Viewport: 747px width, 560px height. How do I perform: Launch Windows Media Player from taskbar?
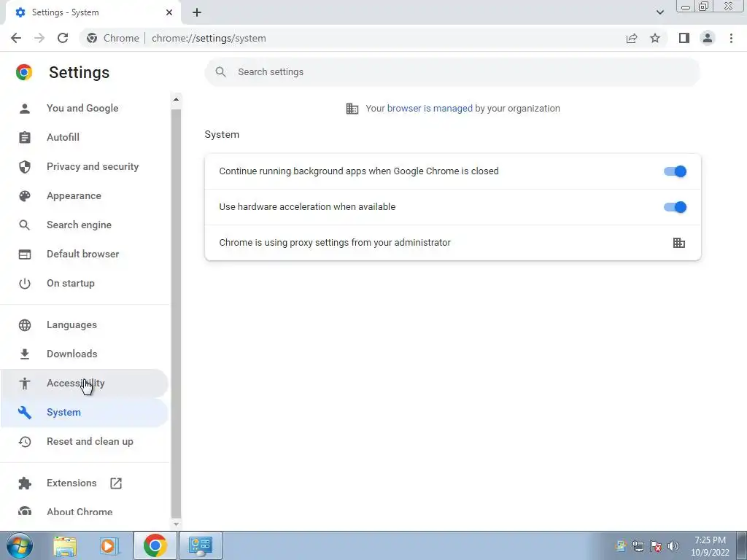point(109,545)
